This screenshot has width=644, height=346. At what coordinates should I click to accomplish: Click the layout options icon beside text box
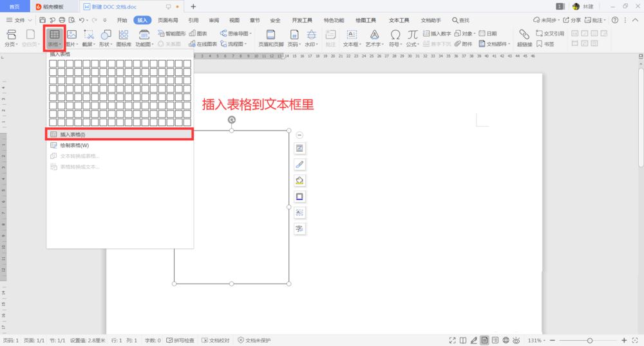click(299, 149)
